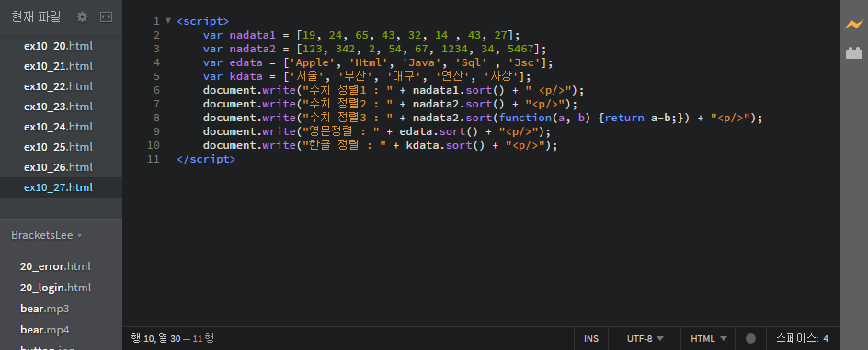The width and height of the screenshot is (868, 350).
Task: Toggle the INS insert mode indicator
Action: coord(591,338)
